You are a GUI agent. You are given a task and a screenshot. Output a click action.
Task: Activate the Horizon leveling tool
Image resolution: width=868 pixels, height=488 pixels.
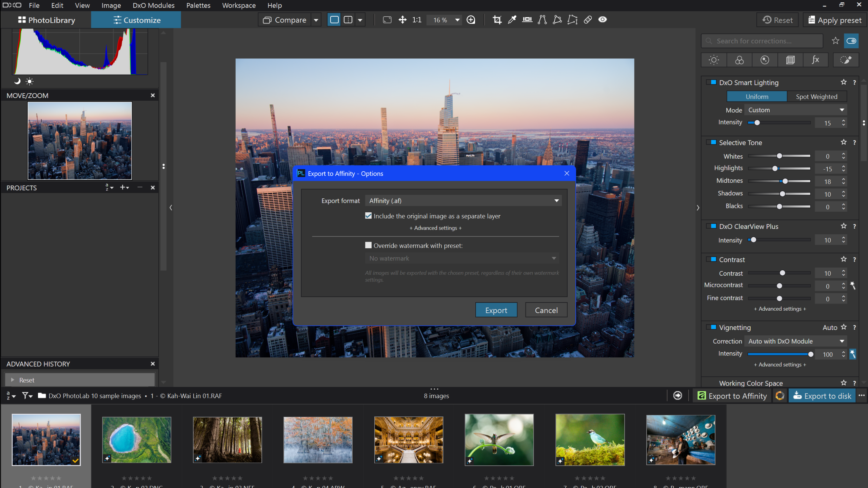[x=527, y=20]
